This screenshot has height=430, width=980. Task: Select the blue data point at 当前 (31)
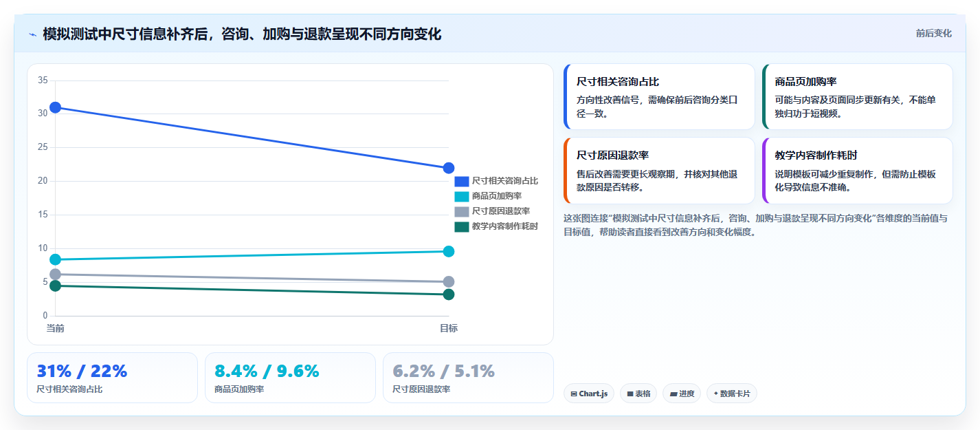(x=56, y=107)
